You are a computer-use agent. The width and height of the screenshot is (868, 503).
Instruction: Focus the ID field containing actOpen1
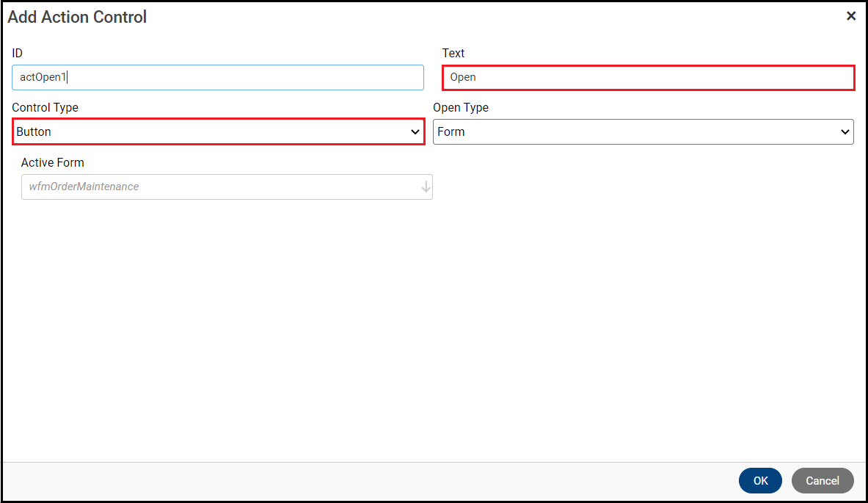coord(218,77)
